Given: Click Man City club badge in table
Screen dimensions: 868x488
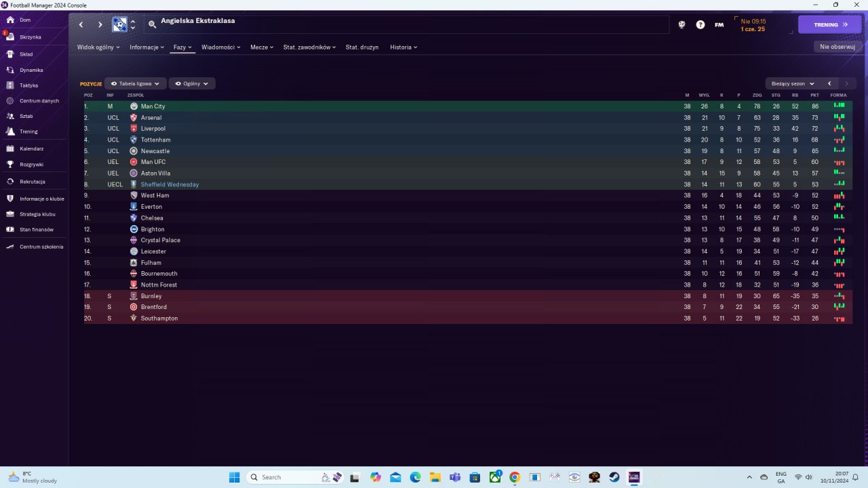Looking at the screenshot, I should 134,106.
